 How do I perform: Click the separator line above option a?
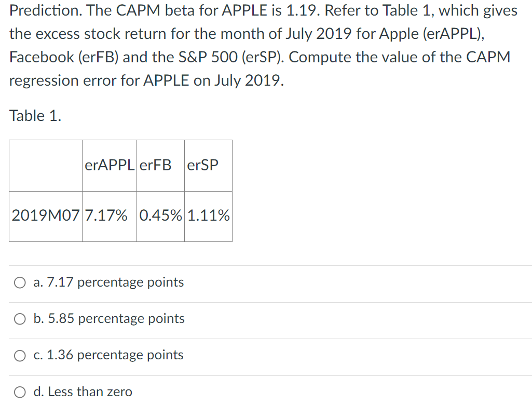pyautogui.click(x=266, y=264)
